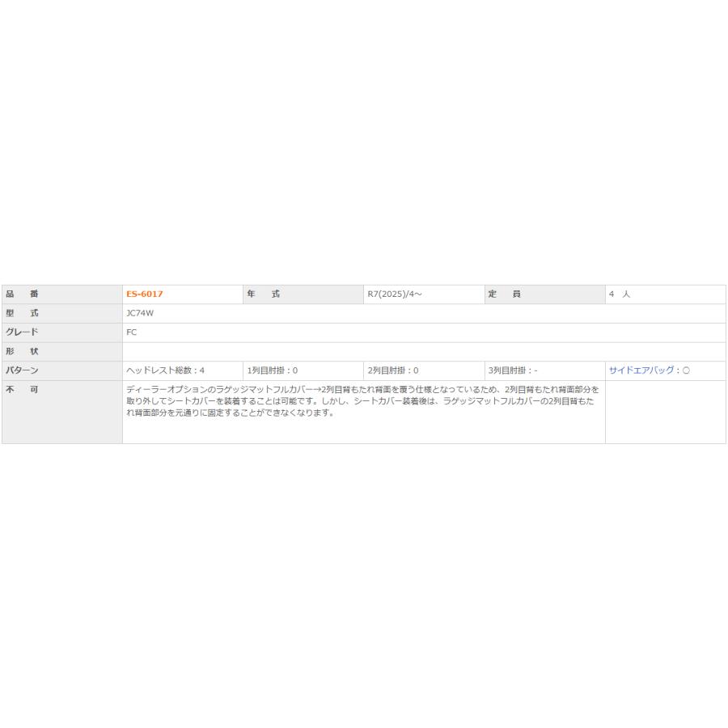
Task: Click the 定員 header cell
Action: coord(506,294)
